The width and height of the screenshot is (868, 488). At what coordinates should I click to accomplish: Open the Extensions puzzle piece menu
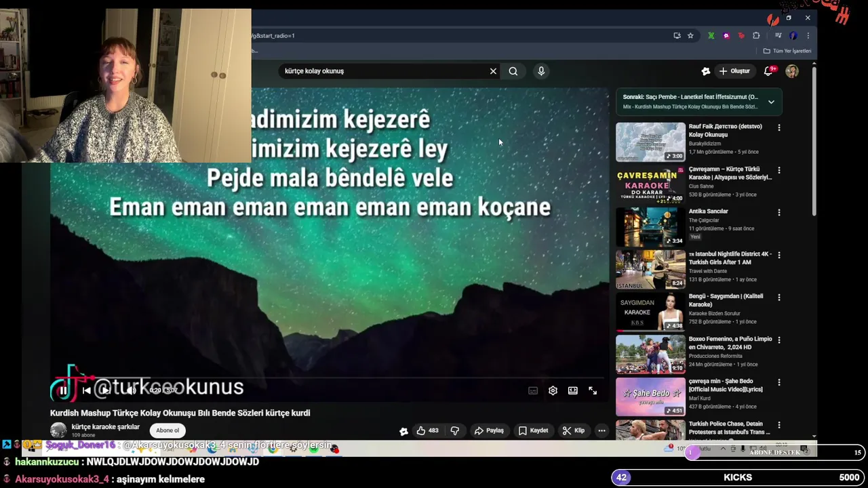pyautogui.click(x=756, y=36)
